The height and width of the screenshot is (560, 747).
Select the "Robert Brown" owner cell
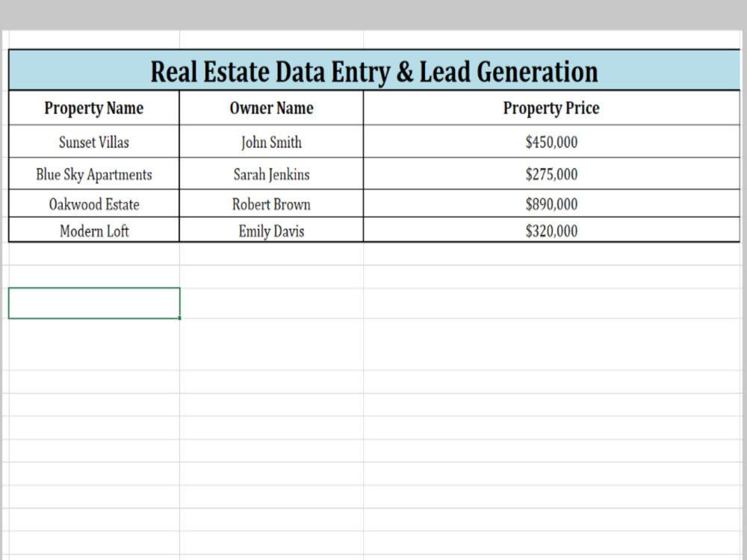pos(271,204)
